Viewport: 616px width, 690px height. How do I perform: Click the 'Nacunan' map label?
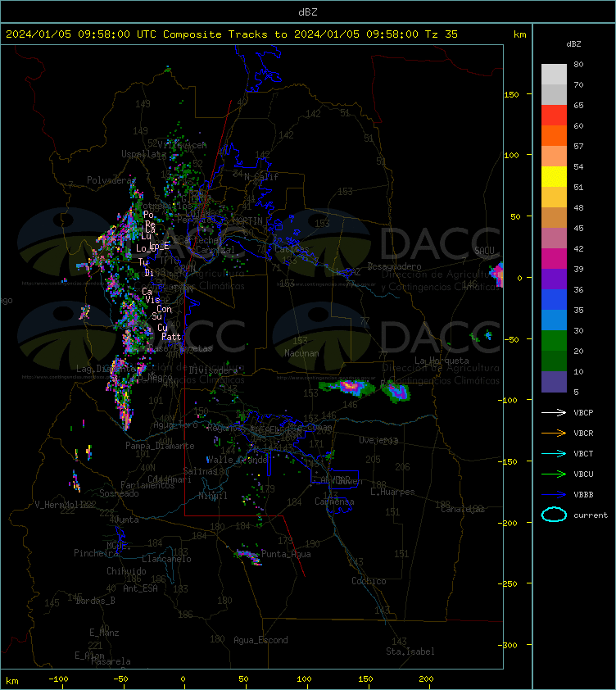click(x=301, y=353)
